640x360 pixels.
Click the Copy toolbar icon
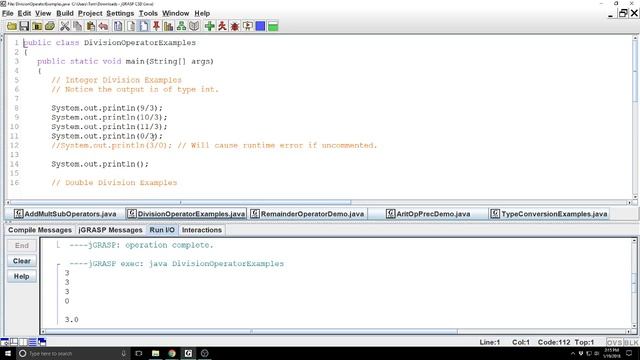pyautogui.click(x=78, y=27)
